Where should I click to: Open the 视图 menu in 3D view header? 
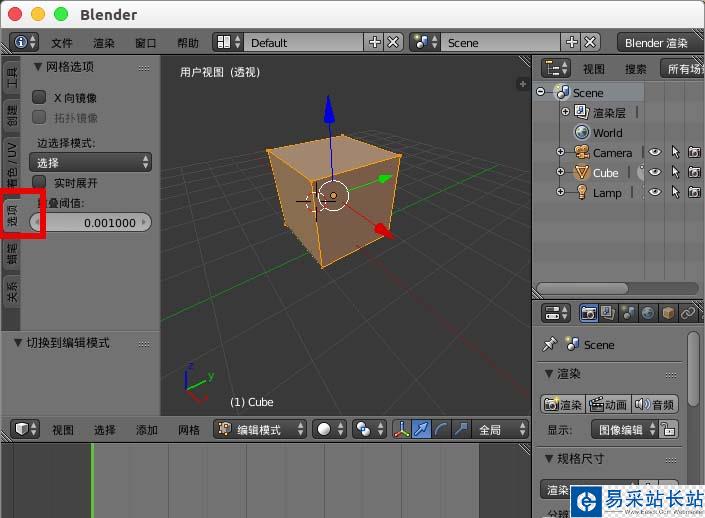63,430
